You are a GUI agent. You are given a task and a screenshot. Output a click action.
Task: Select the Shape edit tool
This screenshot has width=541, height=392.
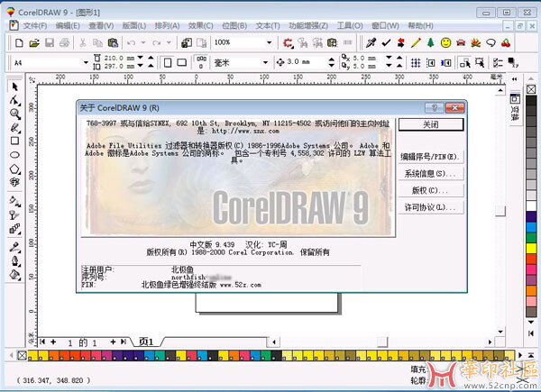tap(14, 100)
